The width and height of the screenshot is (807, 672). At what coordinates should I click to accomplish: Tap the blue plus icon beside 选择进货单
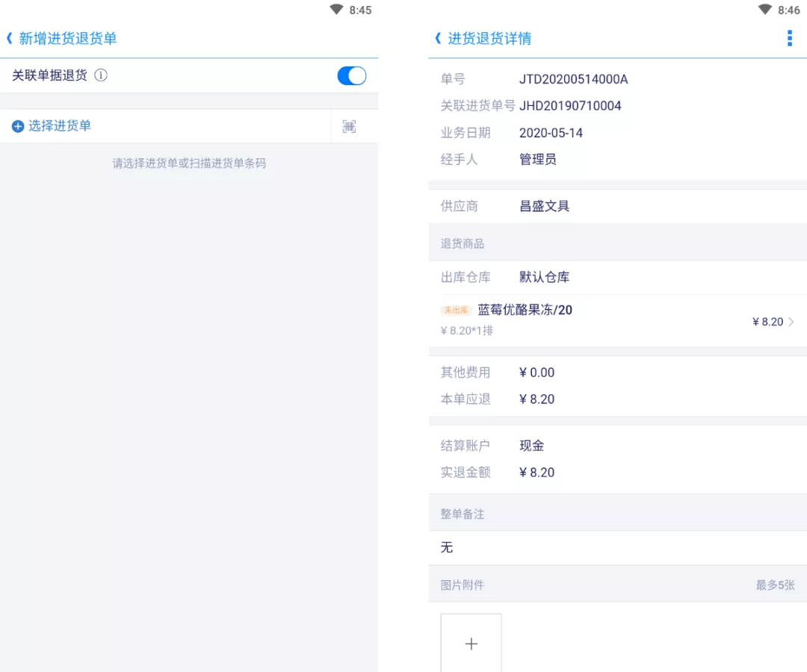[16, 125]
